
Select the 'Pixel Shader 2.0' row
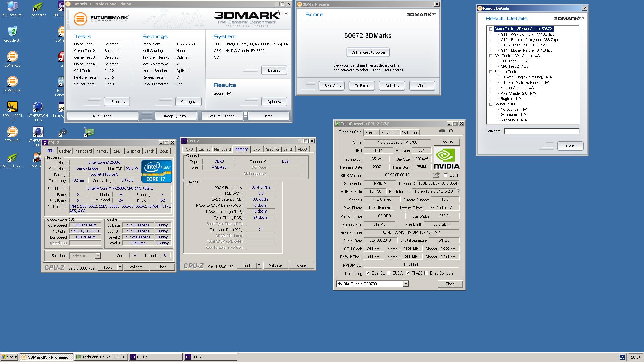pos(518,93)
